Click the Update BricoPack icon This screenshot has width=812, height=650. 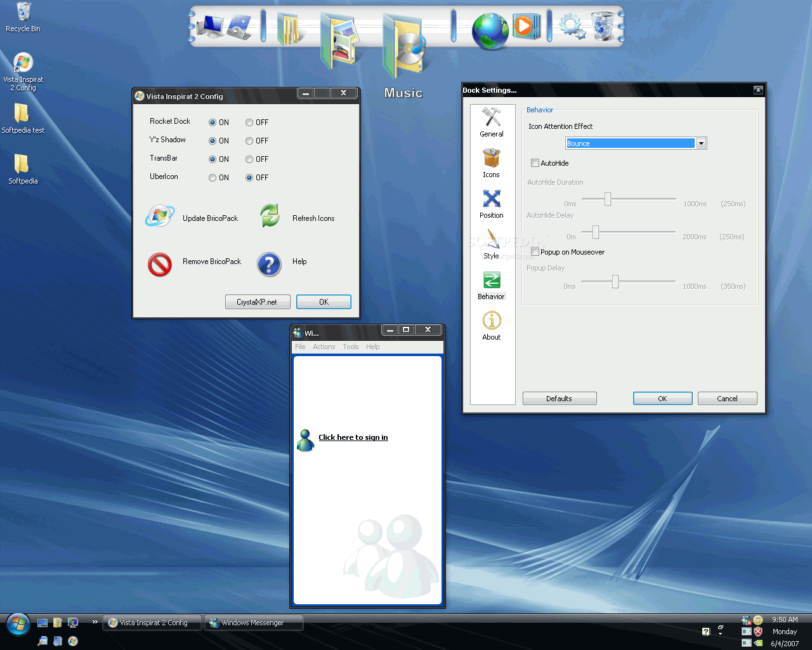coord(160,216)
